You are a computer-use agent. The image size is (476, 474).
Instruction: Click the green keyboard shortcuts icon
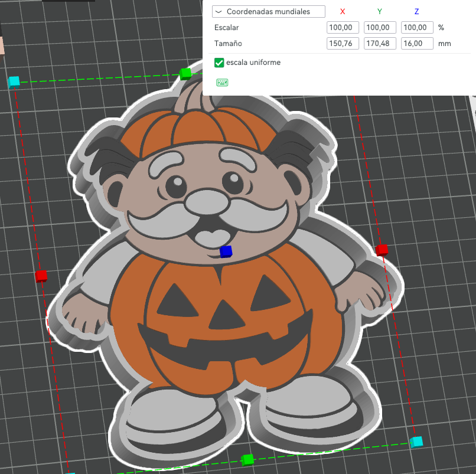click(x=222, y=83)
